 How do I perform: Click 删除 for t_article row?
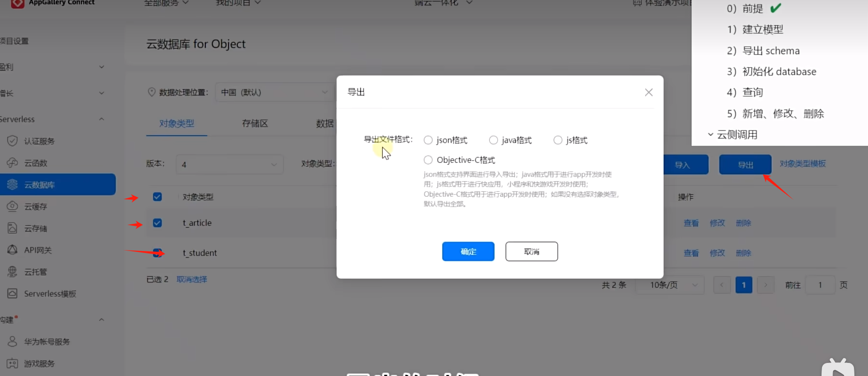[x=744, y=223]
